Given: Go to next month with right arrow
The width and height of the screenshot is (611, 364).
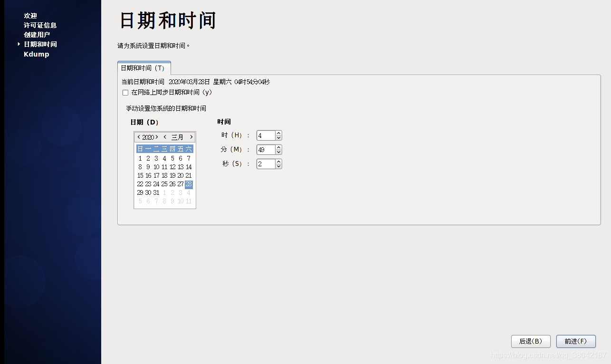Looking at the screenshot, I should point(191,137).
